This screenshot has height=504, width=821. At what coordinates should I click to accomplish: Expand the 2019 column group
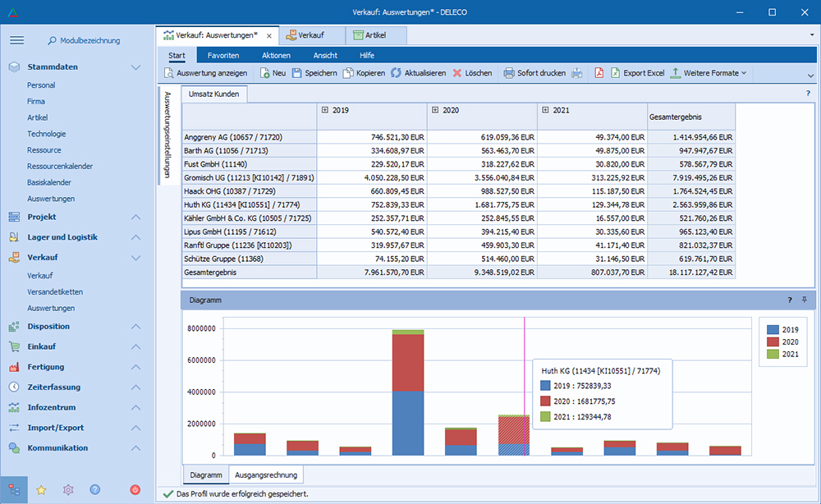tap(324, 110)
